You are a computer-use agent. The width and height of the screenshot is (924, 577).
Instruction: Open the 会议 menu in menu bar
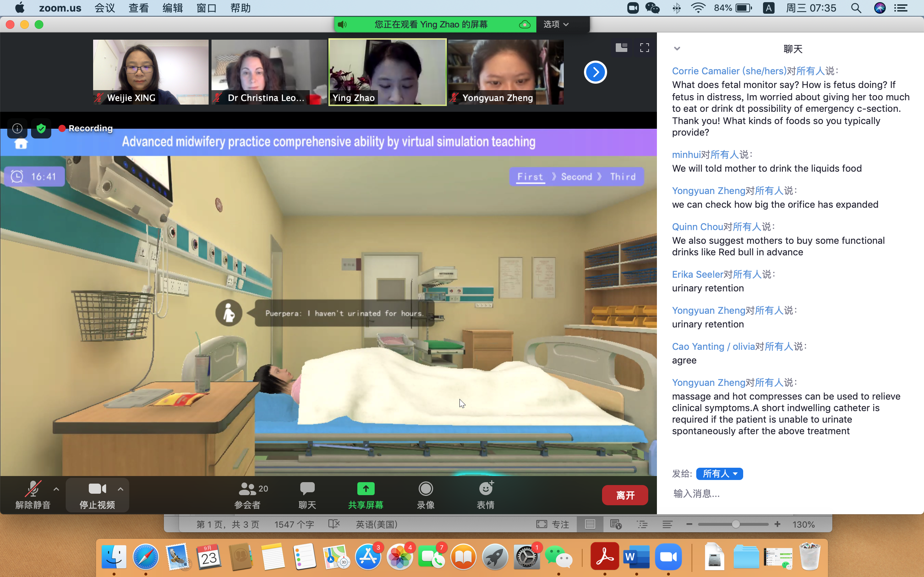point(105,8)
